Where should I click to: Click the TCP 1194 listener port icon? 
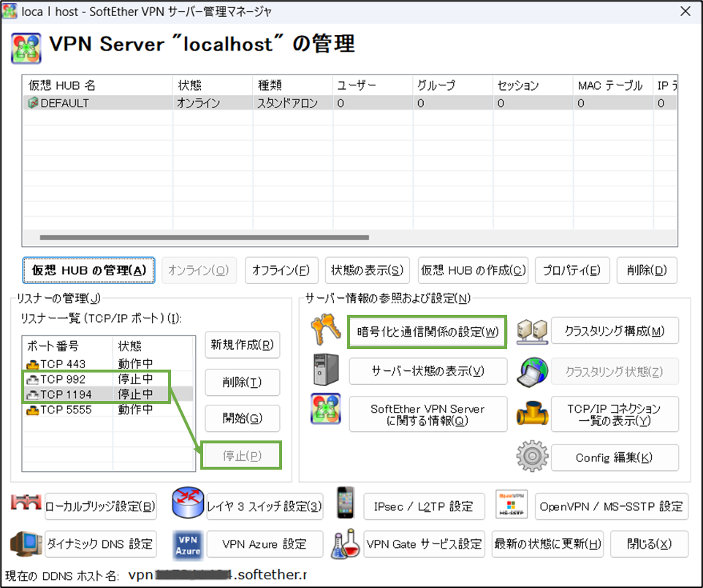(x=33, y=395)
